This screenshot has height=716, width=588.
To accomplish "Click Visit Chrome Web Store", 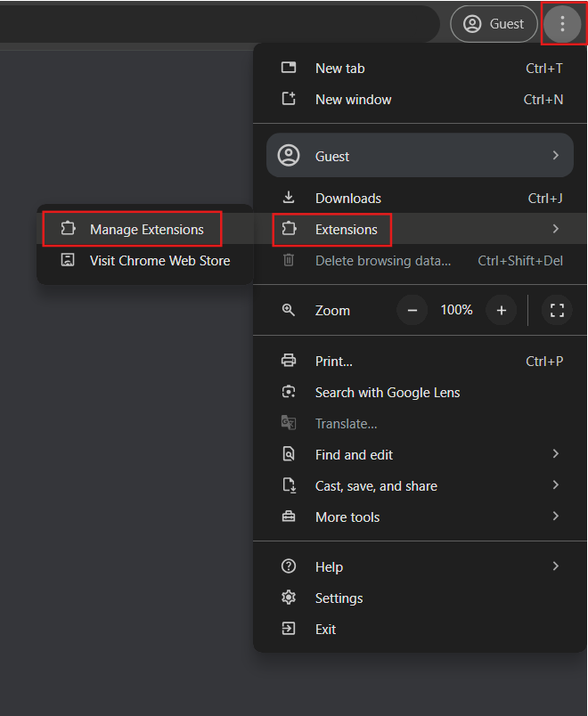I will (159, 261).
